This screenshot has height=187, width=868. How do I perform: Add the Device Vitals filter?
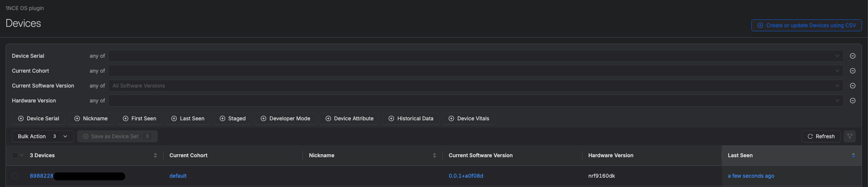click(x=468, y=118)
